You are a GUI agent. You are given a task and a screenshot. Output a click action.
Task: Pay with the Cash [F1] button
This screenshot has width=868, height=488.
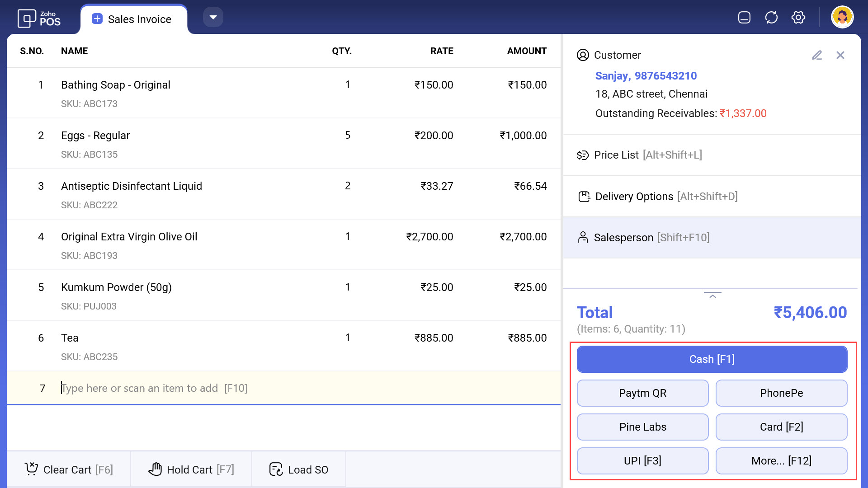point(712,359)
